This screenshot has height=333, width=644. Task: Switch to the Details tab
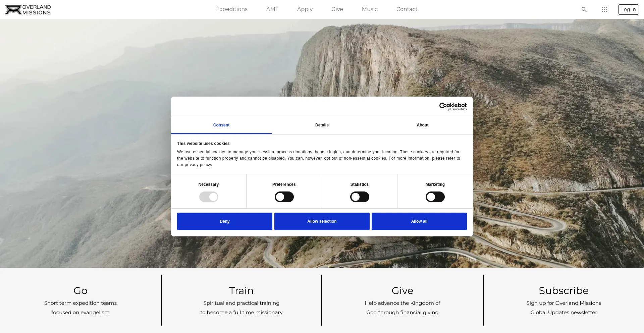322,125
